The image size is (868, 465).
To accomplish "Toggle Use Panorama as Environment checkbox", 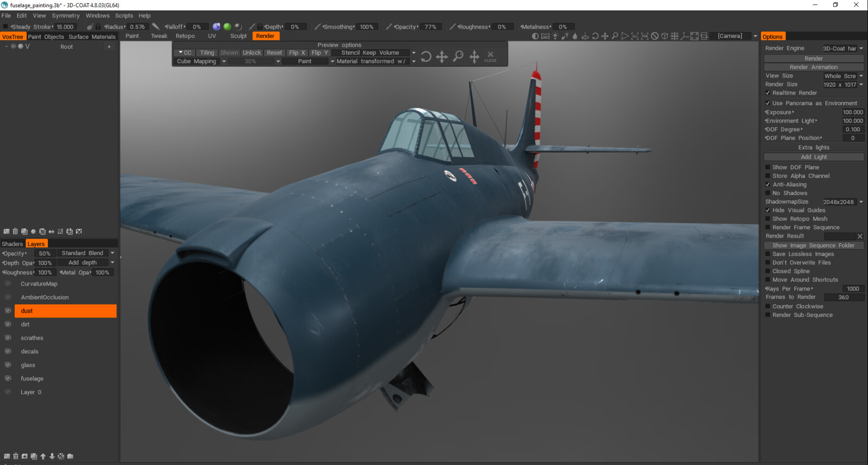I will (768, 104).
